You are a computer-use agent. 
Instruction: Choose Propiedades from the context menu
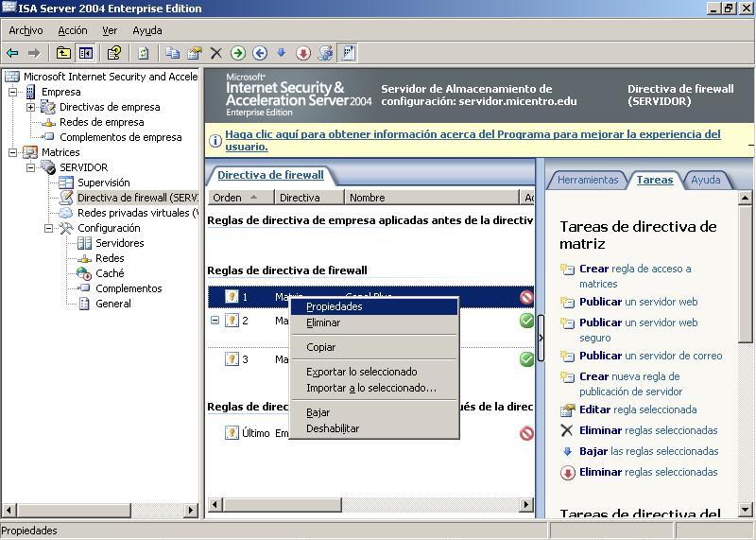point(335,306)
